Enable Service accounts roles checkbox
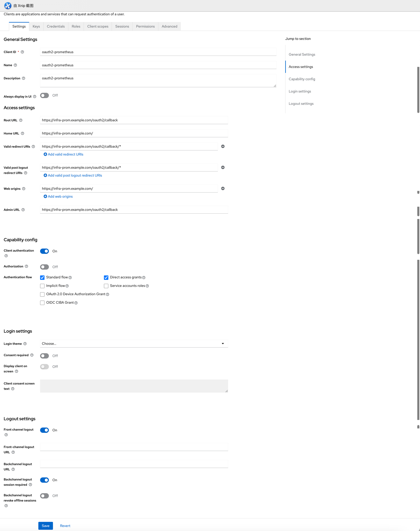This screenshot has width=420, height=531. (106, 286)
